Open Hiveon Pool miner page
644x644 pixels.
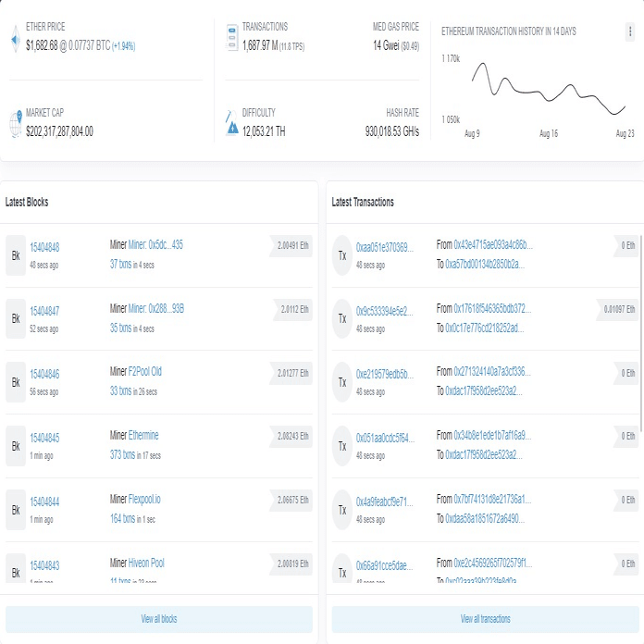146,563
